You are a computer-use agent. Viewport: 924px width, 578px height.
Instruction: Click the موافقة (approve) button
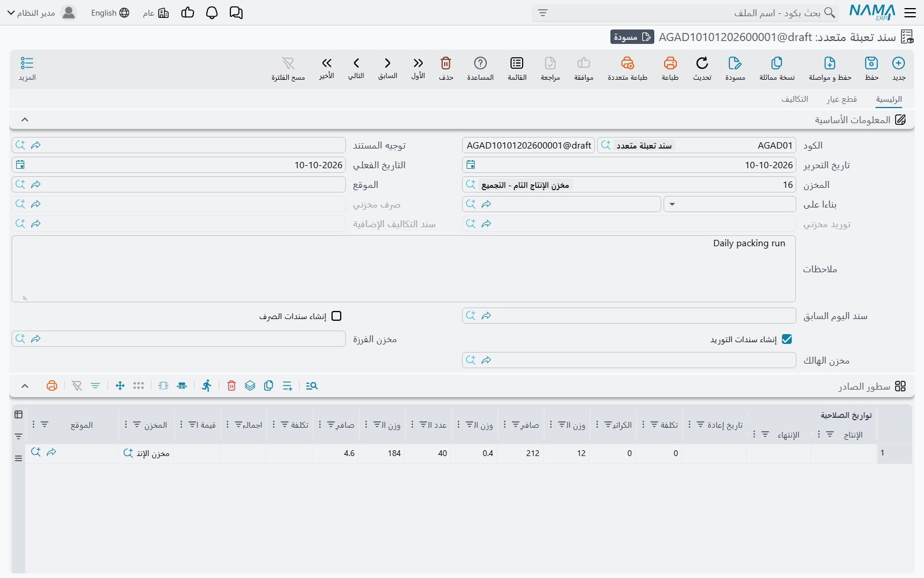click(x=584, y=68)
